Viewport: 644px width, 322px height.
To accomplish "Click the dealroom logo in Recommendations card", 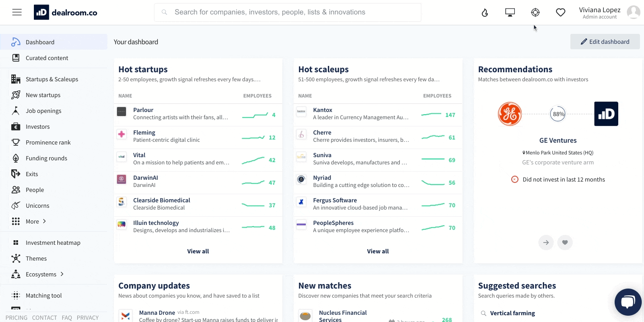I will (606, 114).
